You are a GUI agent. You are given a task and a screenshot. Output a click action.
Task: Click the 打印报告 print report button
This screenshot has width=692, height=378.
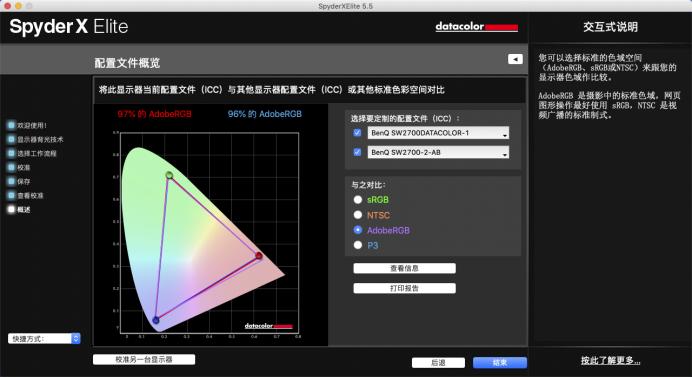tap(404, 288)
